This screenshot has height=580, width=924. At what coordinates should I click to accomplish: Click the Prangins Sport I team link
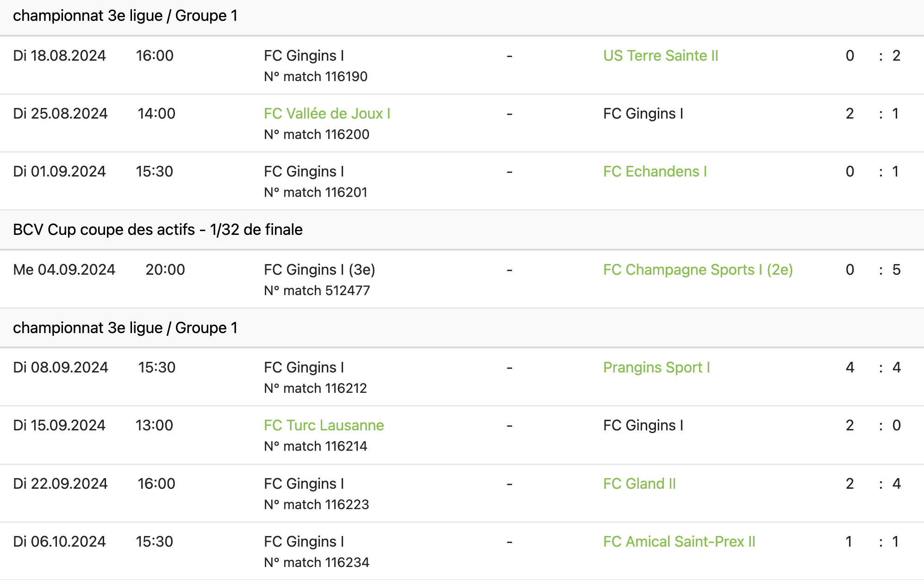pos(656,367)
